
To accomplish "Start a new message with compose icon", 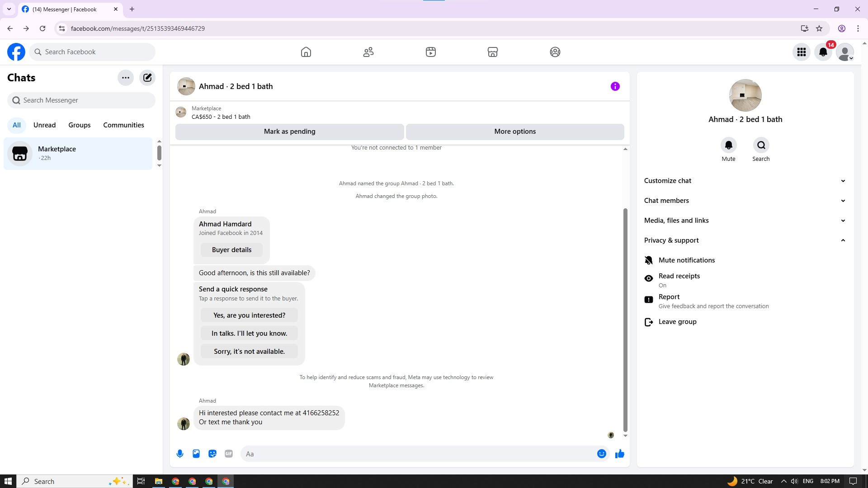I will point(147,78).
